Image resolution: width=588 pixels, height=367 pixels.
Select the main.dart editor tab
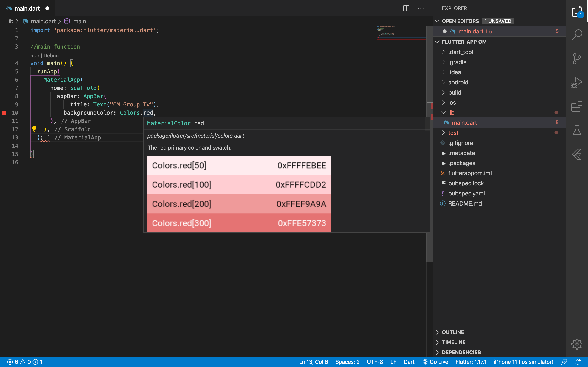[x=27, y=8]
